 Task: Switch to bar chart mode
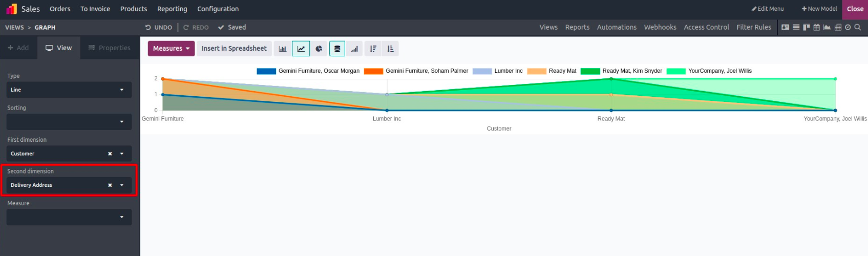click(283, 49)
